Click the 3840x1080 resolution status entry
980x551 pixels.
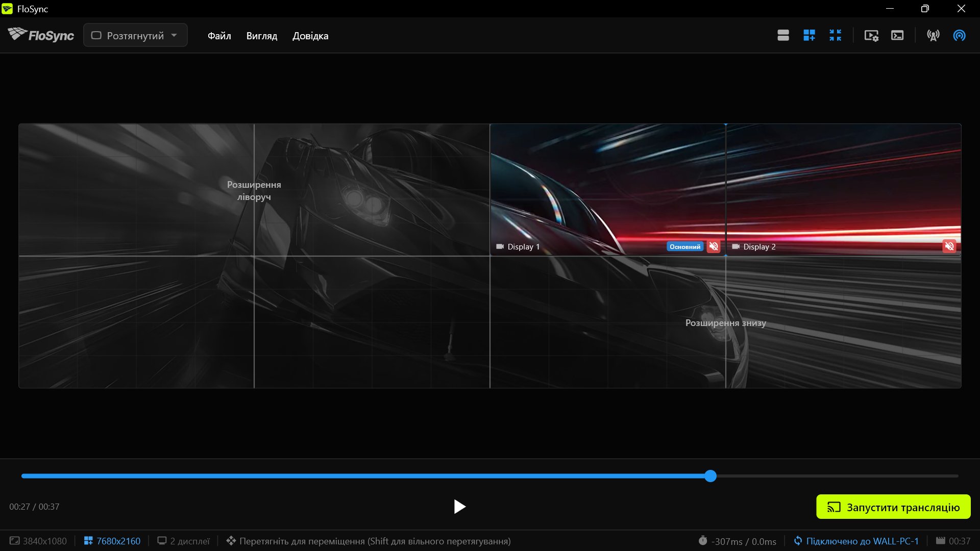pyautogui.click(x=38, y=541)
